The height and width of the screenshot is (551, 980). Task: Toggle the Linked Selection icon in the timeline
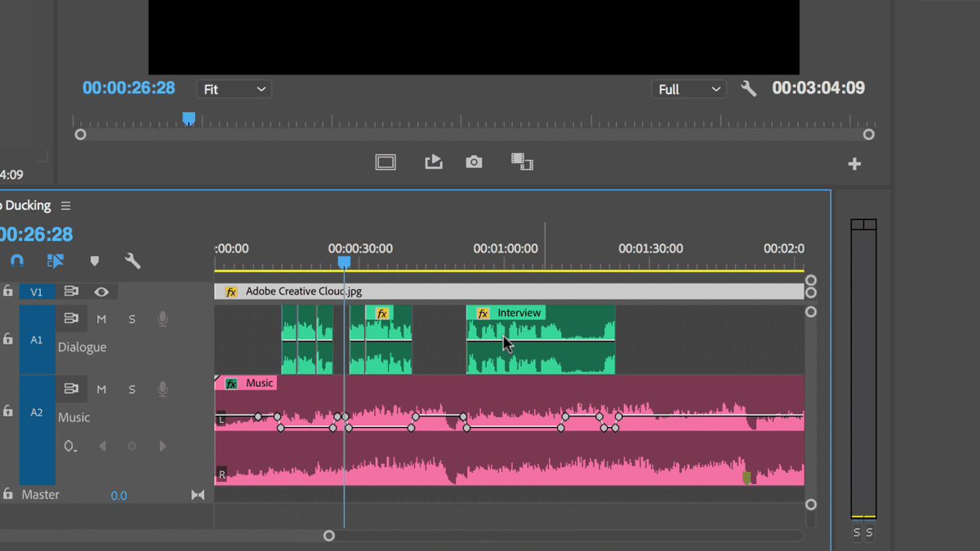pos(56,261)
